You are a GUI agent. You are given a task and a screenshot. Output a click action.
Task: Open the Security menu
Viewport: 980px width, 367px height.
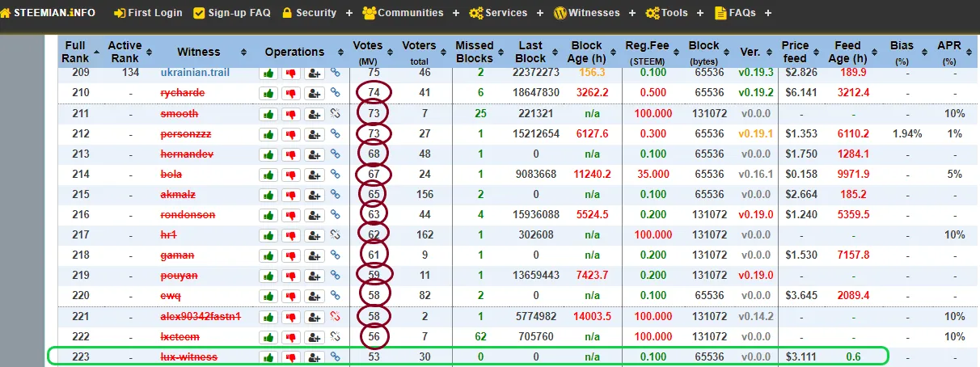click(309, 13)
